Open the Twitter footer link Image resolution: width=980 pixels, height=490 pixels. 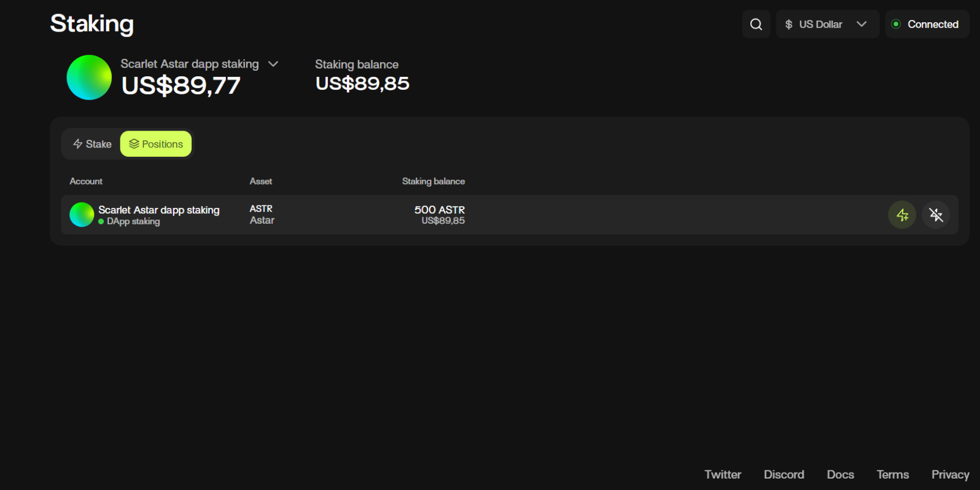(x=722, y=474)
